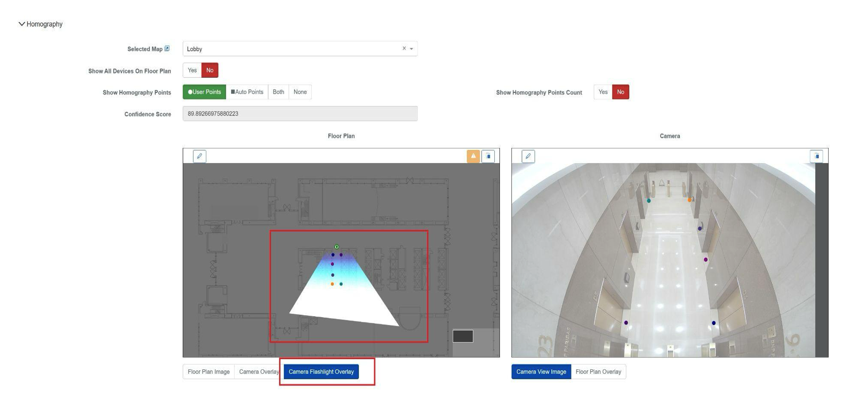Click the Camera Overlay button
This screenshot has height=405, width=868.
click(x=258, y=372)
